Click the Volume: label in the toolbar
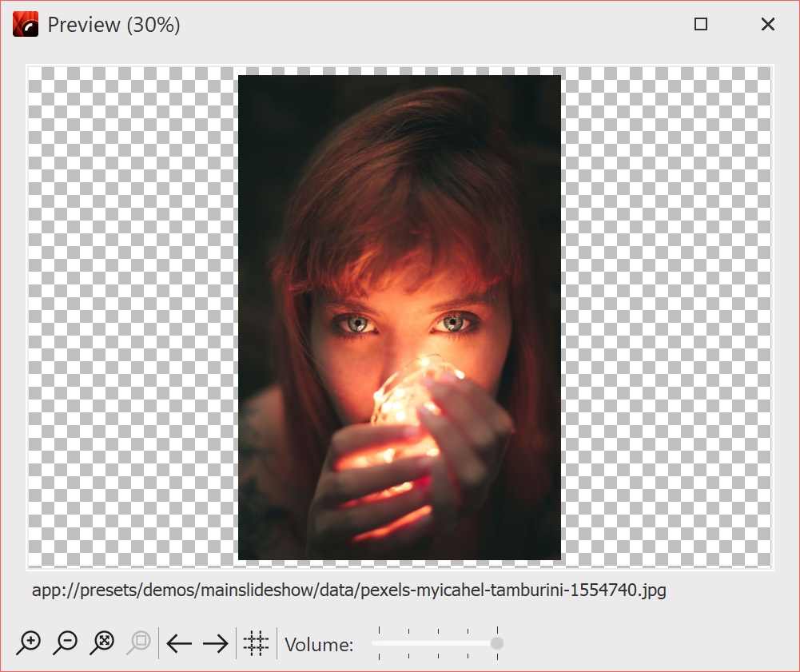This screenshot has width=800, height=672. [x=320, y=644]
